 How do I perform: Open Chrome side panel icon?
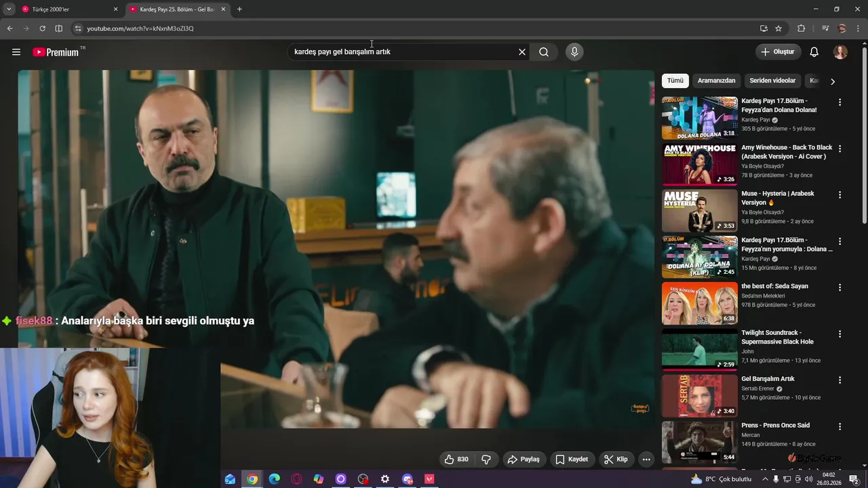click(58, 28)
